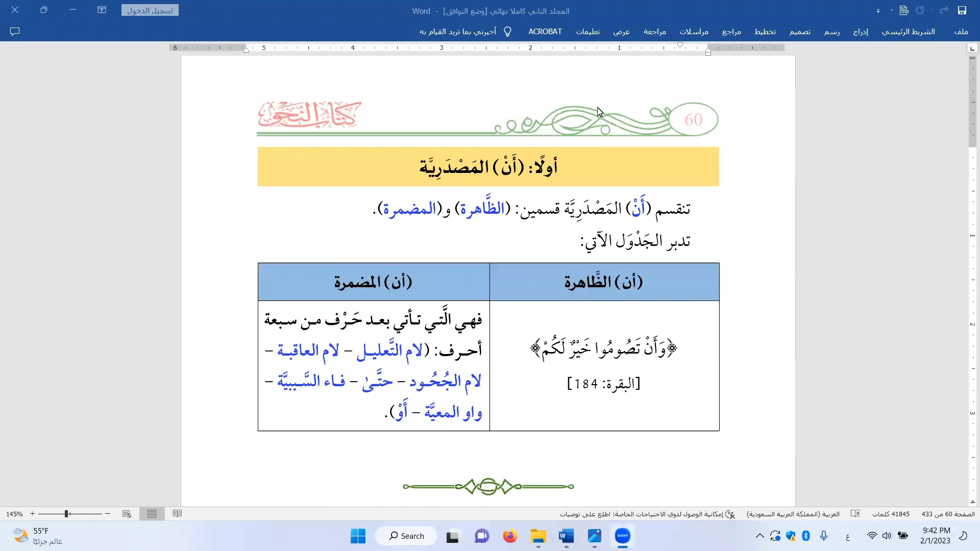Keep Print Layout view selected

click(152, 514)
